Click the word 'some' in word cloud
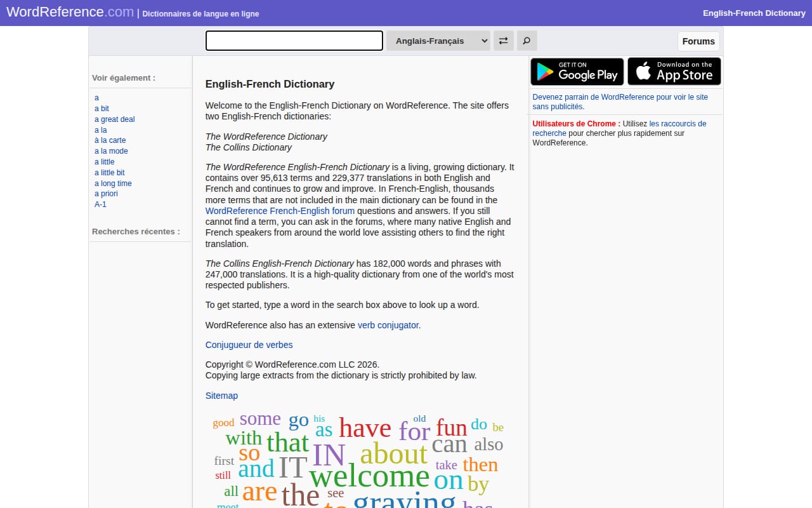Image resolution: width=812 pixels, height=508 pixels. (260, 418)
